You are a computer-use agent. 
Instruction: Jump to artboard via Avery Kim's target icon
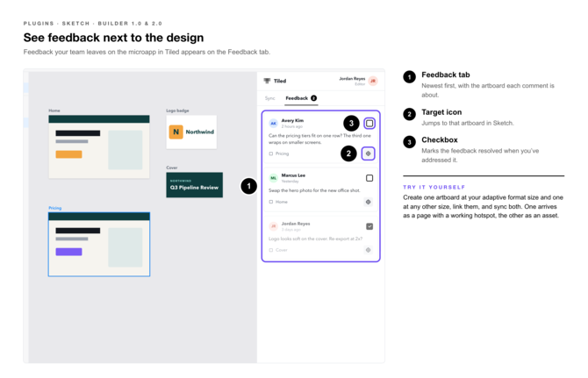coord(369,153)
